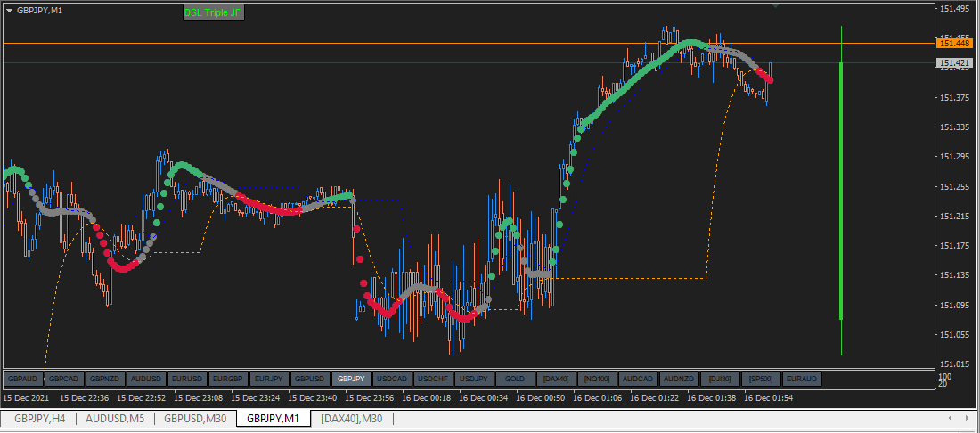
Task: Select the GBPCAD symbol button
Action: tap(64, 379)
